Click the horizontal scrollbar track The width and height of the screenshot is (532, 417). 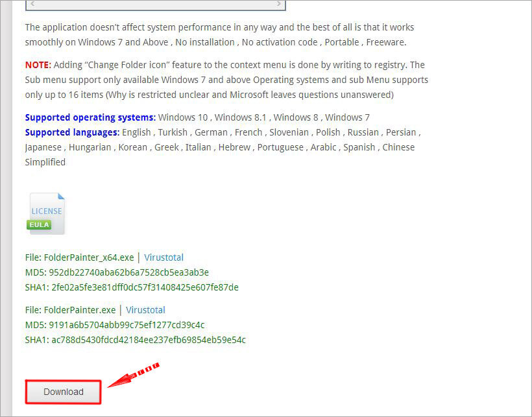tap(156, 4)
